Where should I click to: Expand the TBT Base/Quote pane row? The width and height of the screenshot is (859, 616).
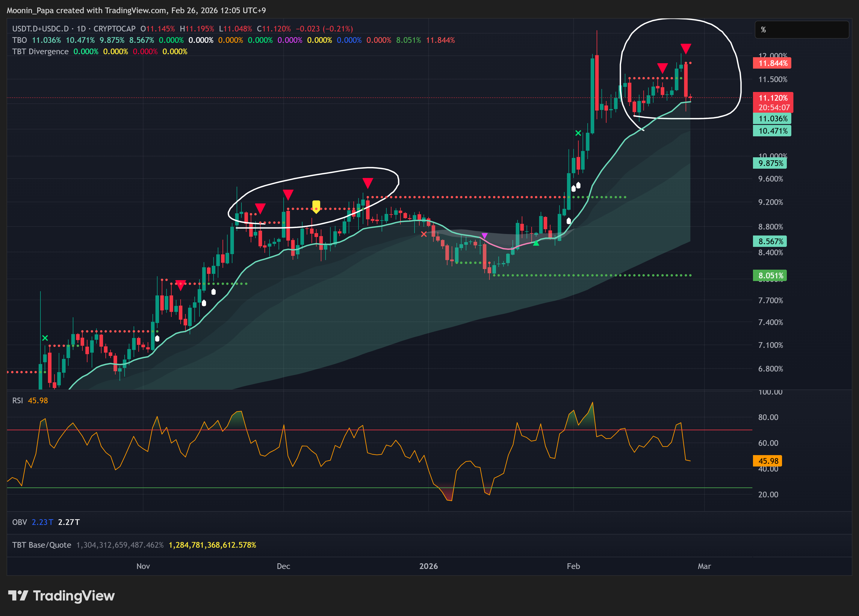pos(42,545)
